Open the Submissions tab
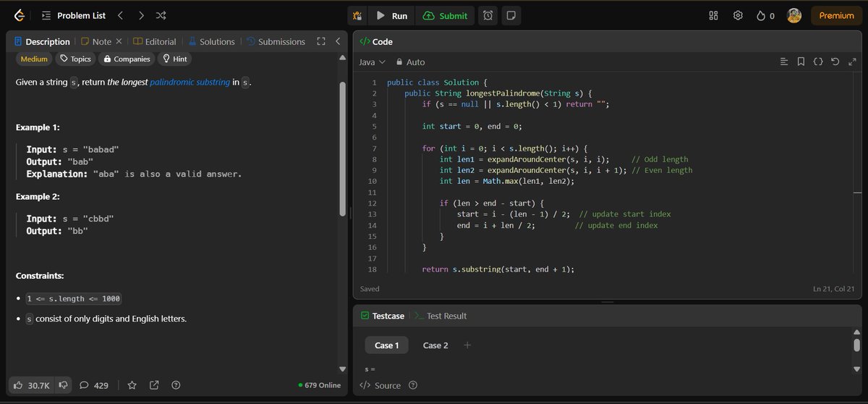Image resolution: width=868 pixels, height=404 pixels. (x=276, y=41)
